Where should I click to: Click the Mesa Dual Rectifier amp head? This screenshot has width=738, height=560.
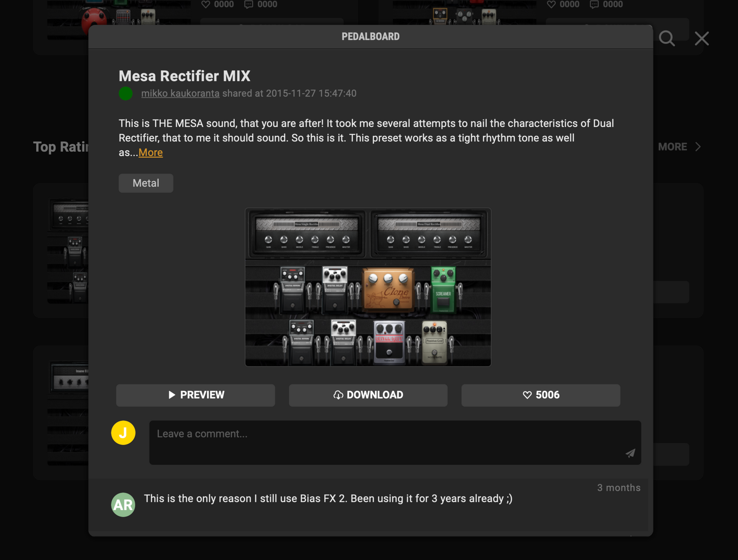tap(429, 234)
